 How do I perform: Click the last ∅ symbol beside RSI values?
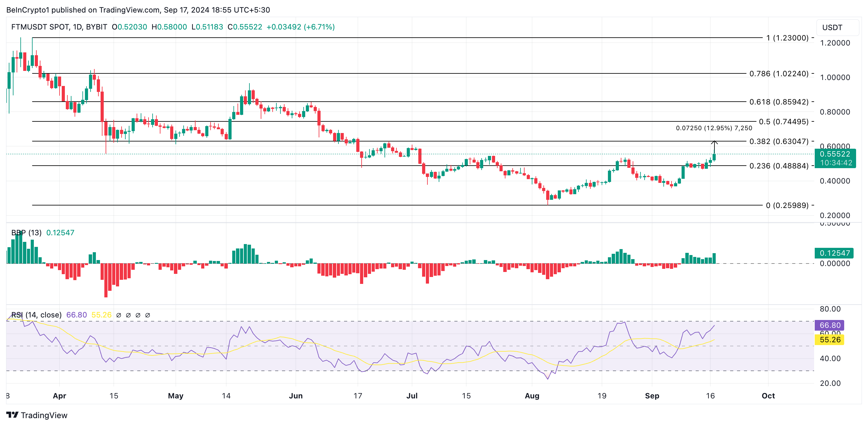pos(148,315)
